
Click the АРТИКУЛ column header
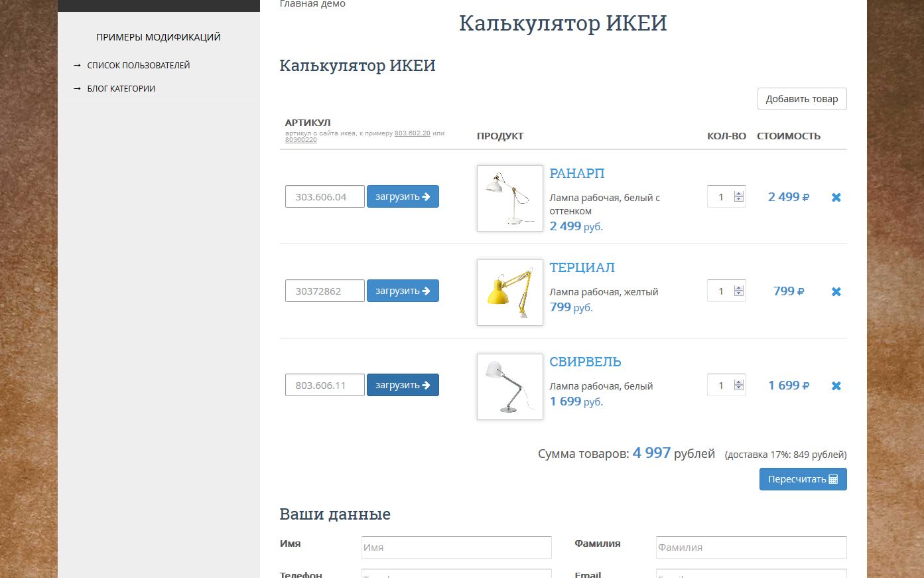click(x=308, y=123)
